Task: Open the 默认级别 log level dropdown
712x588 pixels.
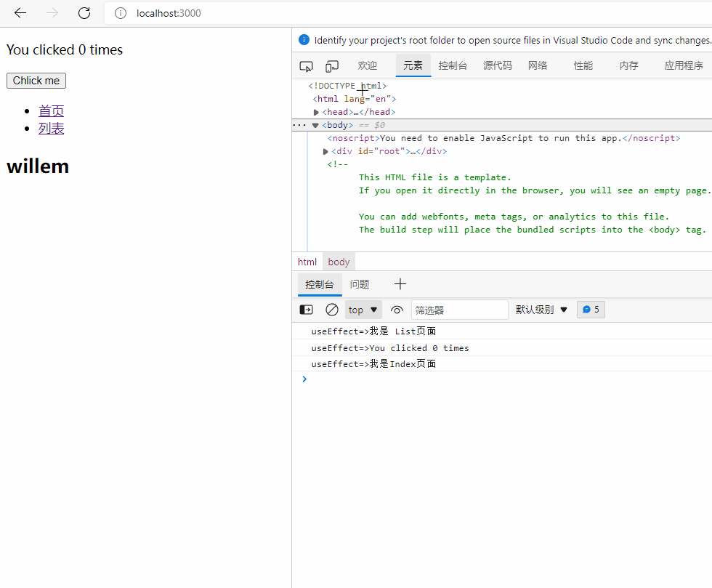Action: tap(541, 310)
